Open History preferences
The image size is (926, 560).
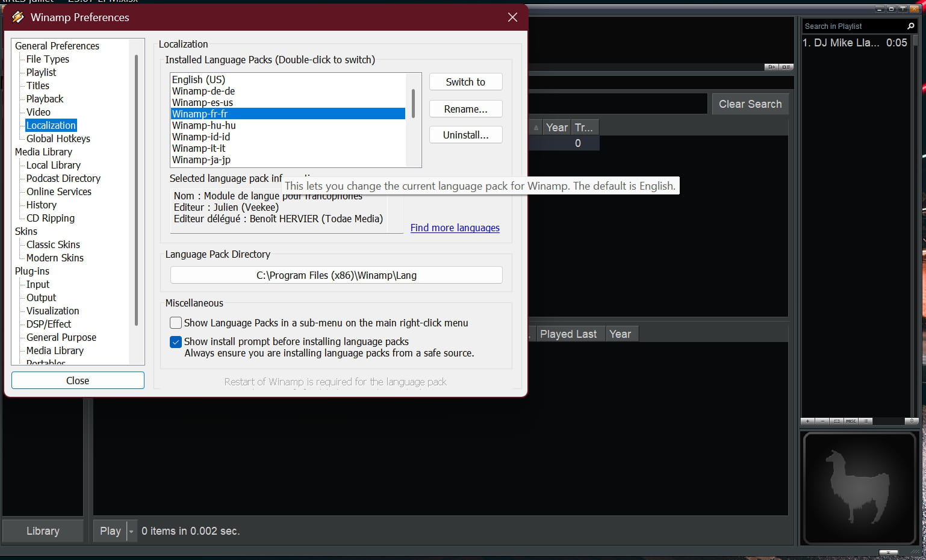[42, 205]
